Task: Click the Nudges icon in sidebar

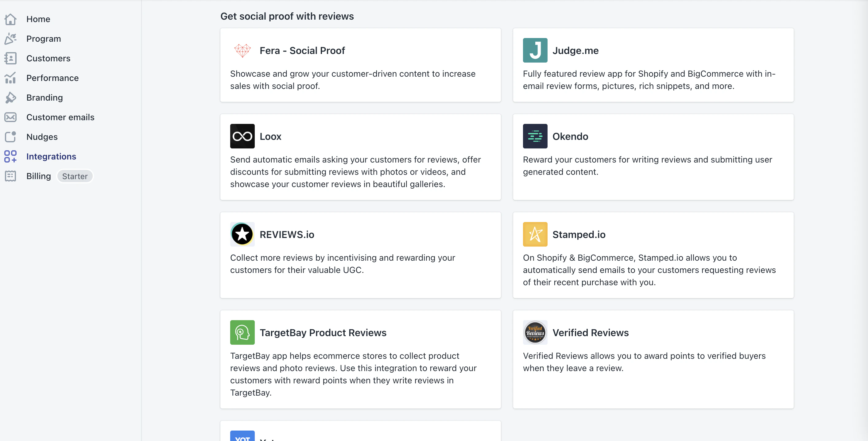Action: 10,137
